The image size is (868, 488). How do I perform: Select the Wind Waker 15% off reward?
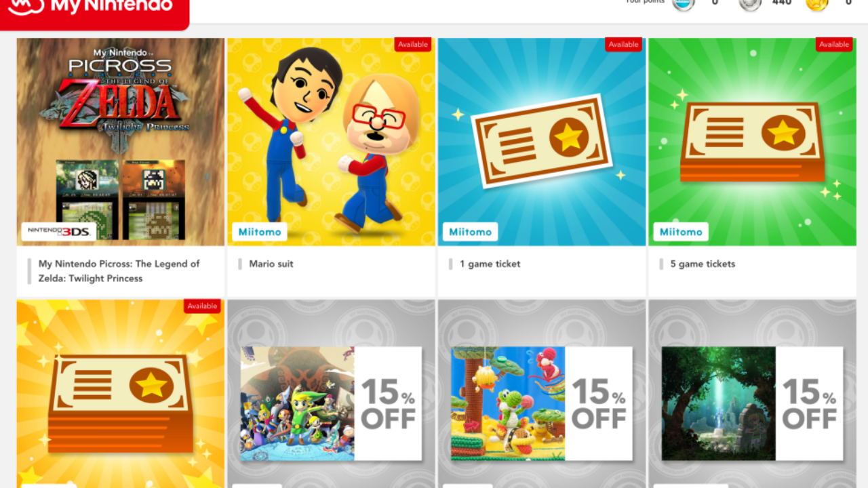331,404
